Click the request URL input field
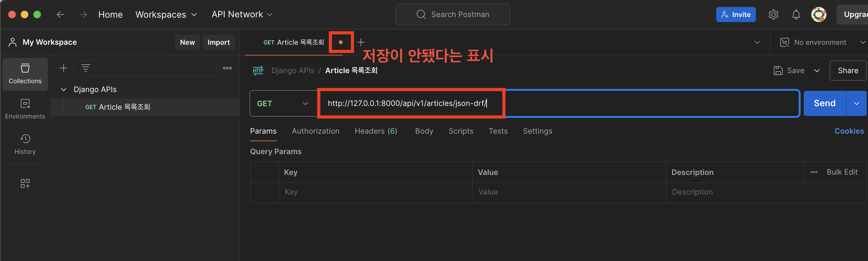 [x=558, y=103]
